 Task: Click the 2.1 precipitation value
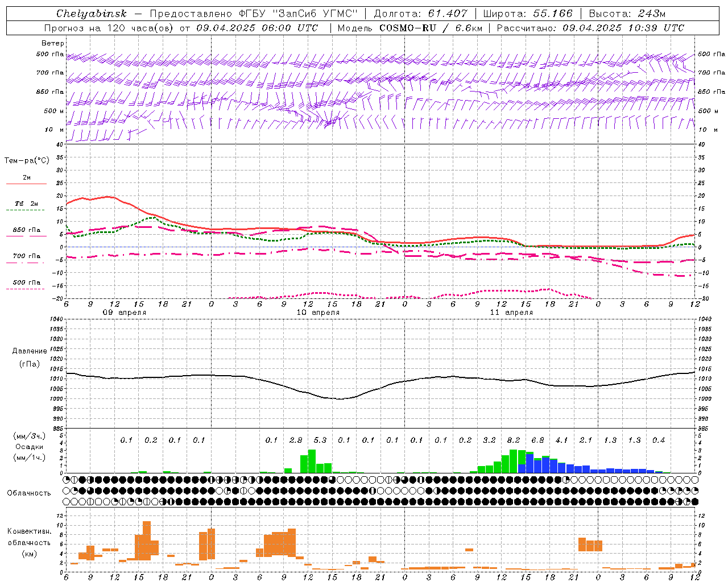point(586,440)
